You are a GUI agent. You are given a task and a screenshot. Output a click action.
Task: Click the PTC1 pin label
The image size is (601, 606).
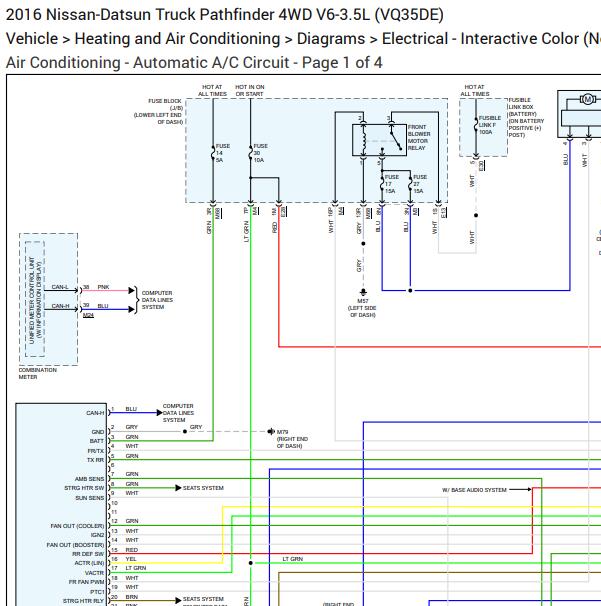(97, 592)
